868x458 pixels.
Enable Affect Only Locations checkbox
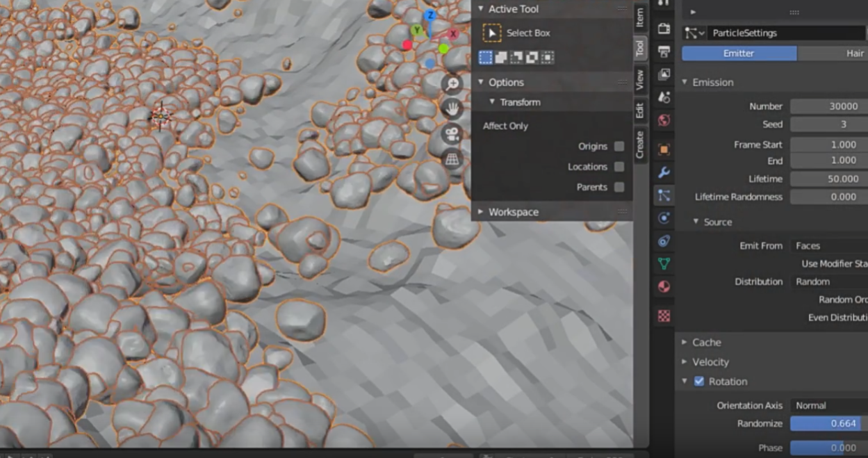[x=619, y=167]
